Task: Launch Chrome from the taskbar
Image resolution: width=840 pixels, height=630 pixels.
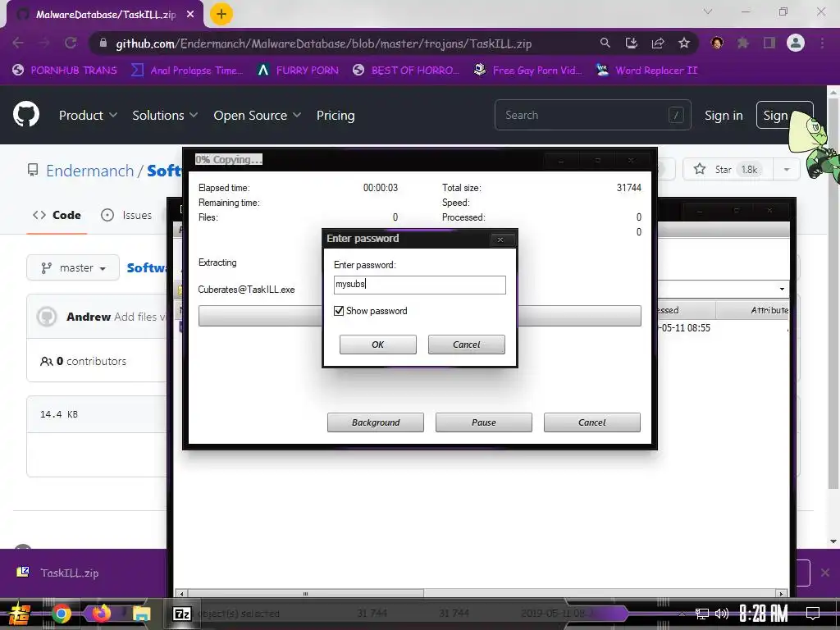Action: click(61, 614)
